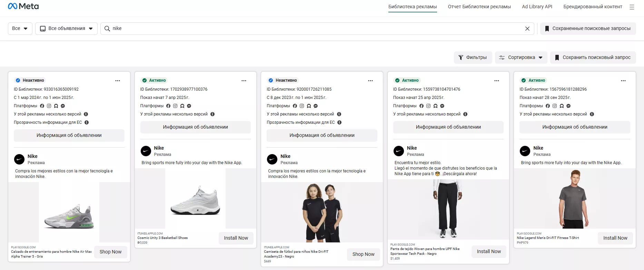Click Install Now on Cosmic Unity 3 ad
The image size is (644, 270).
236,238
